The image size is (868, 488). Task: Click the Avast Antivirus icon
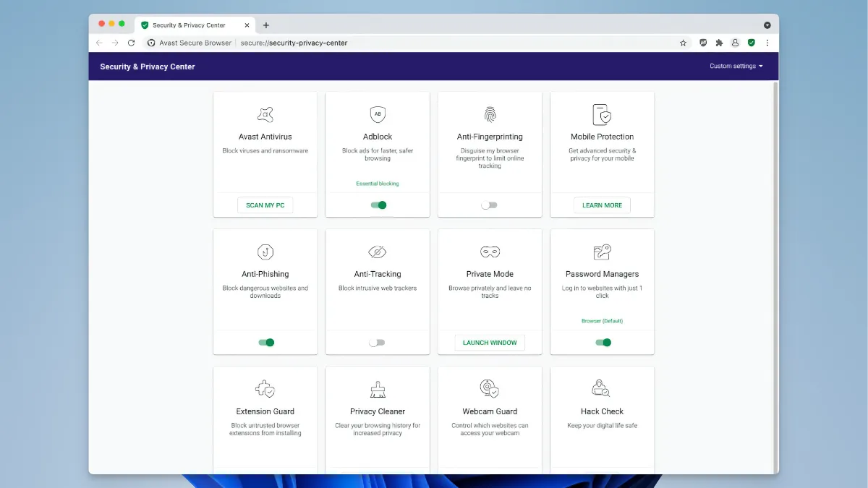pyautogui.click(x=265, y=114)
